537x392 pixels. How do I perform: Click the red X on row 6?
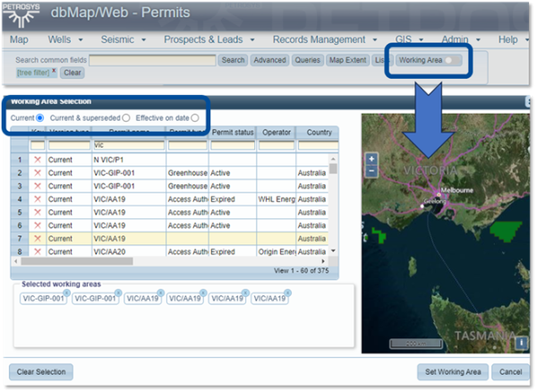[x=38, y=226]
